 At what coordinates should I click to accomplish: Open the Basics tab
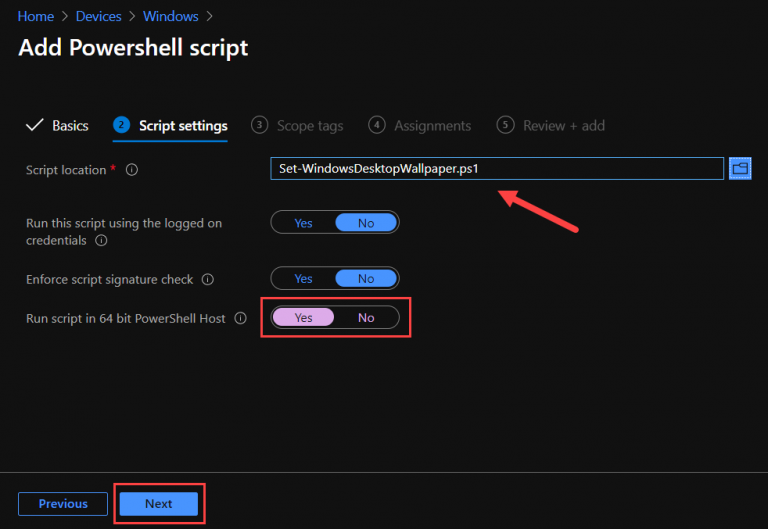pyautogui.click(x=70, y=125)
